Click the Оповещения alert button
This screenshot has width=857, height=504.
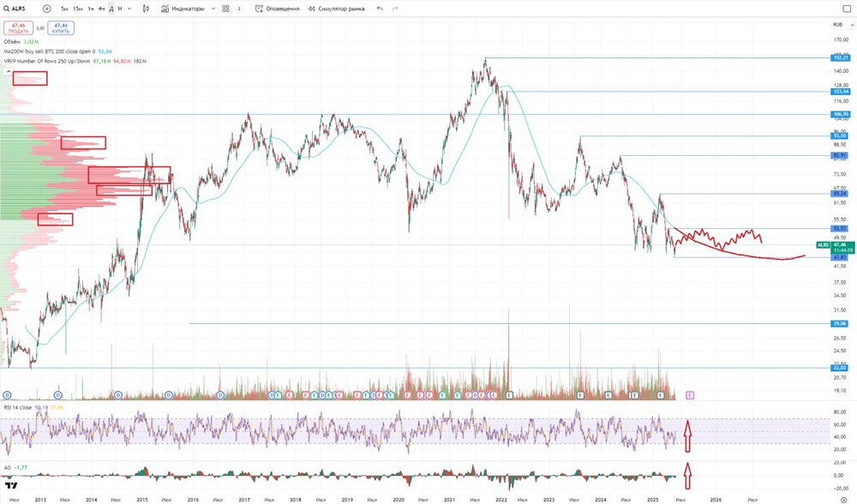coord(278,9)
